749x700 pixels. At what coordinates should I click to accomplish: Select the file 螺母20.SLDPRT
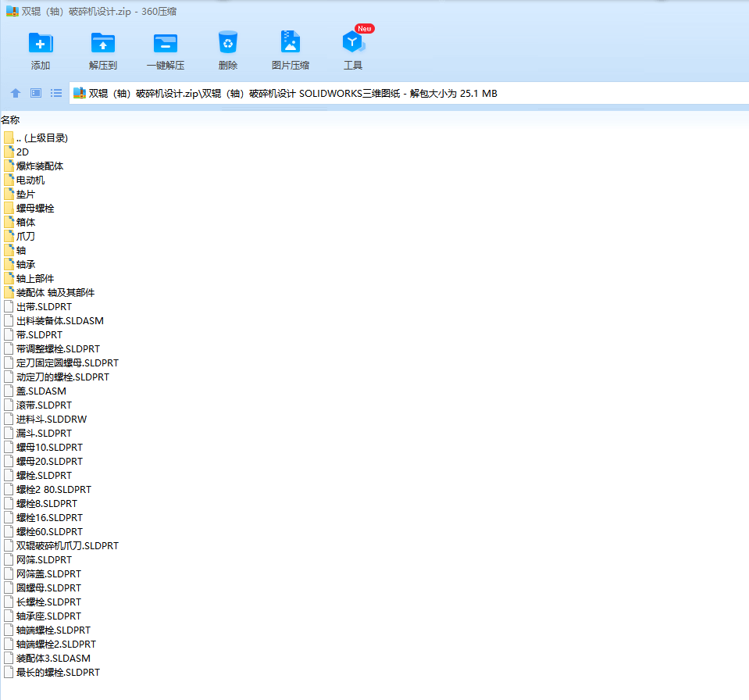(x=43, y=462)
